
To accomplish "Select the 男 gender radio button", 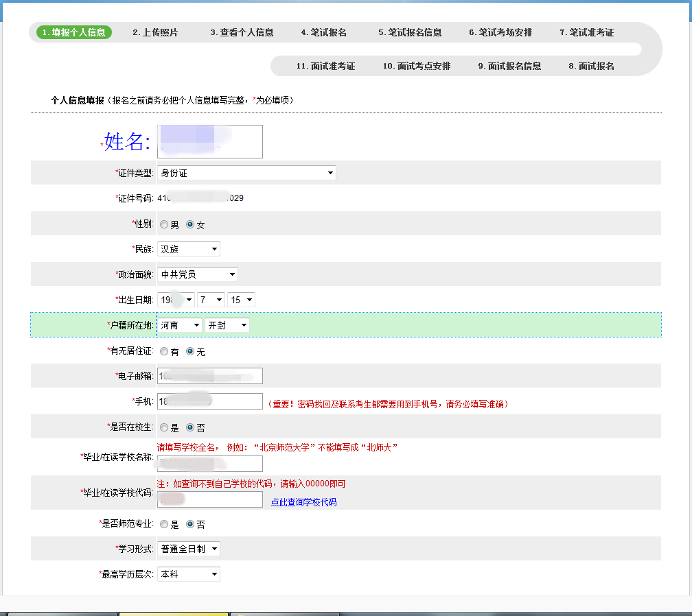I will (x=163, y=224).
